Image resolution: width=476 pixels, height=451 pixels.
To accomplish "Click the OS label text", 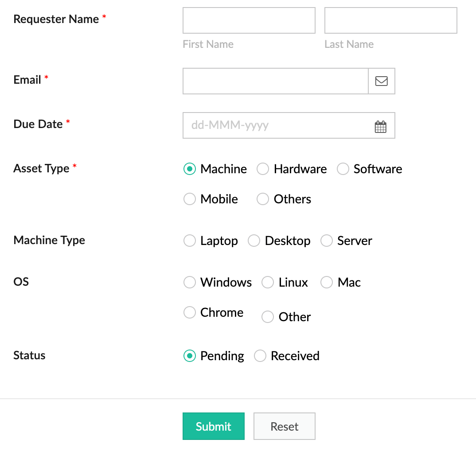I will [21, 282].
